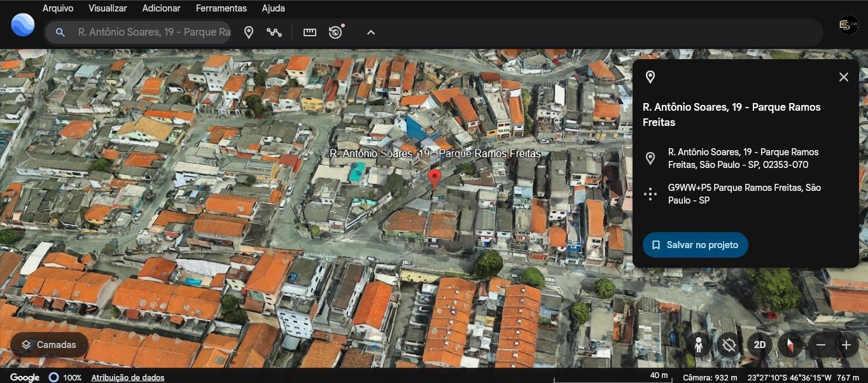This screenshot has width=868, height=383.
Task: Zoom out with the minus button
Action: (821, 345)
